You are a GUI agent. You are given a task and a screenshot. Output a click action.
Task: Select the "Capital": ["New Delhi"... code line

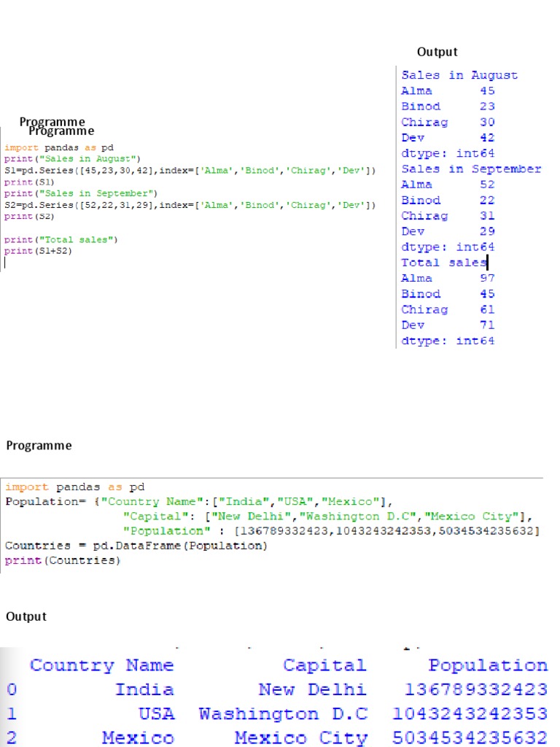(327, 516)
